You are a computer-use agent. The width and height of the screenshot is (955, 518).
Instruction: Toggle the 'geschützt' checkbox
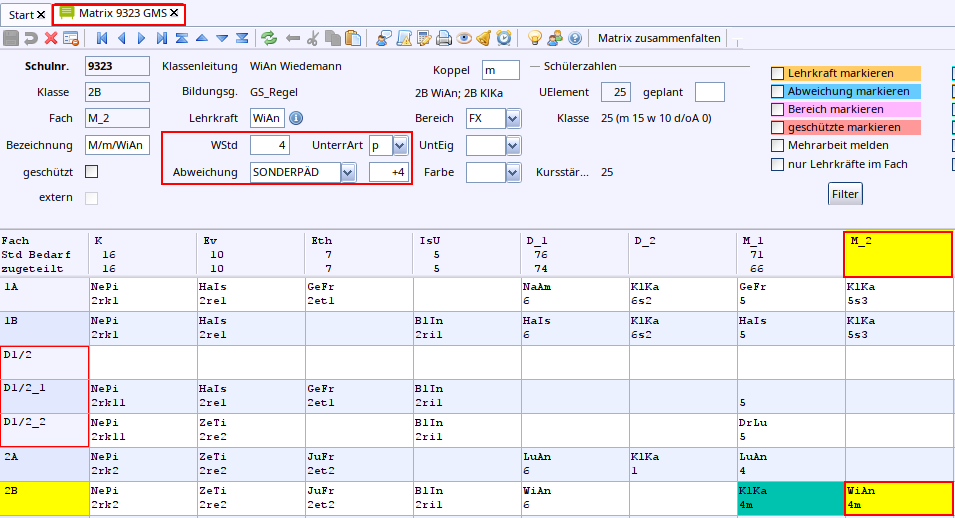point(92,172)
